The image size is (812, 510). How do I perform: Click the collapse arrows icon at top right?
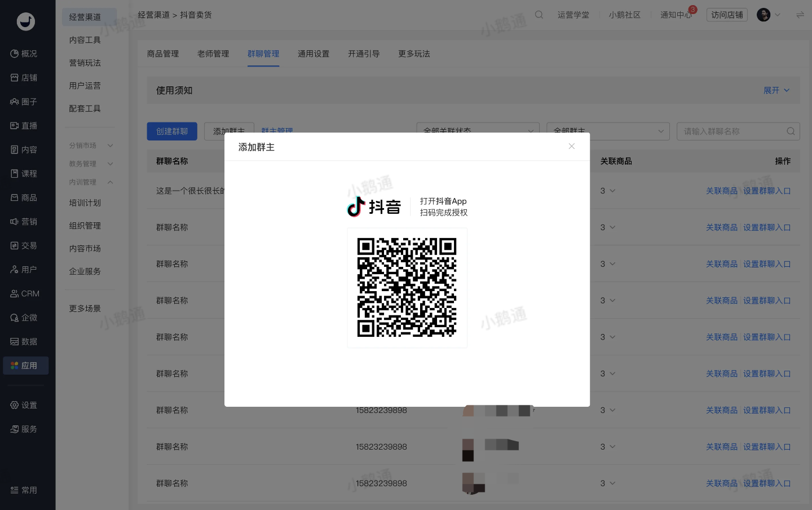click(x=800, y=15)
